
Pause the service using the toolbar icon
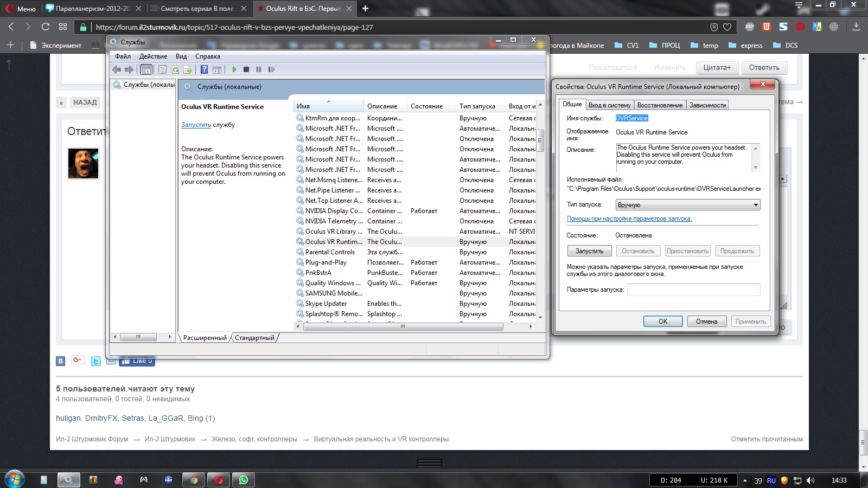[259, 69]
